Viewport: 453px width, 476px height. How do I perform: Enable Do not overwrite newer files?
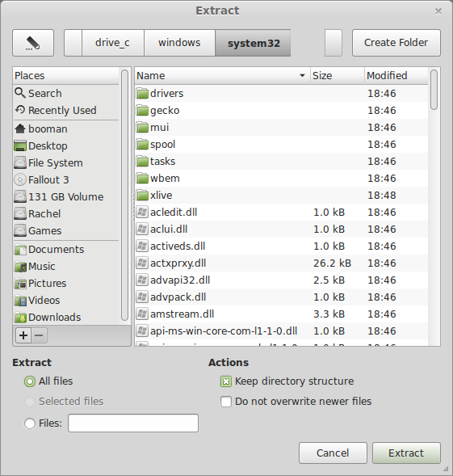[226, 402]
